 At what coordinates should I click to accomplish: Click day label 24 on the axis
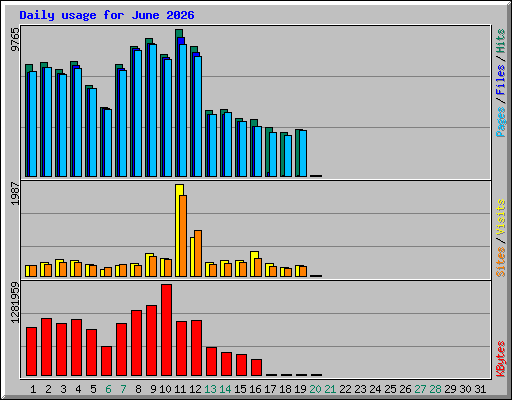coord(375,389)
